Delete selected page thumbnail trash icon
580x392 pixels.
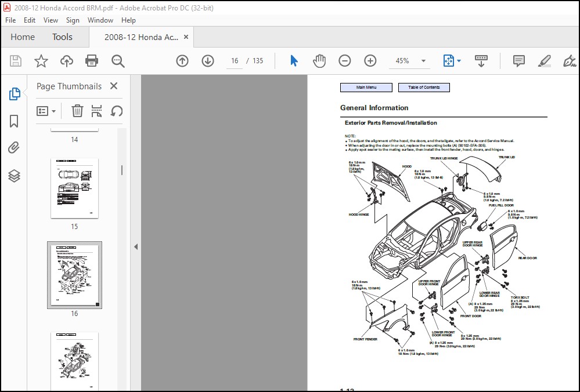77,111
